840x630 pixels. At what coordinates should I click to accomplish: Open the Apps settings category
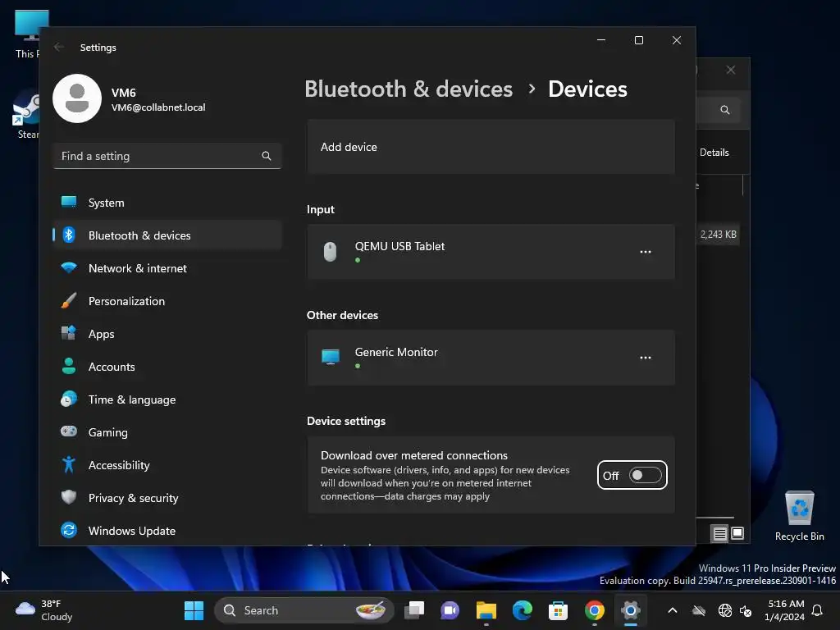coord(167,334)
